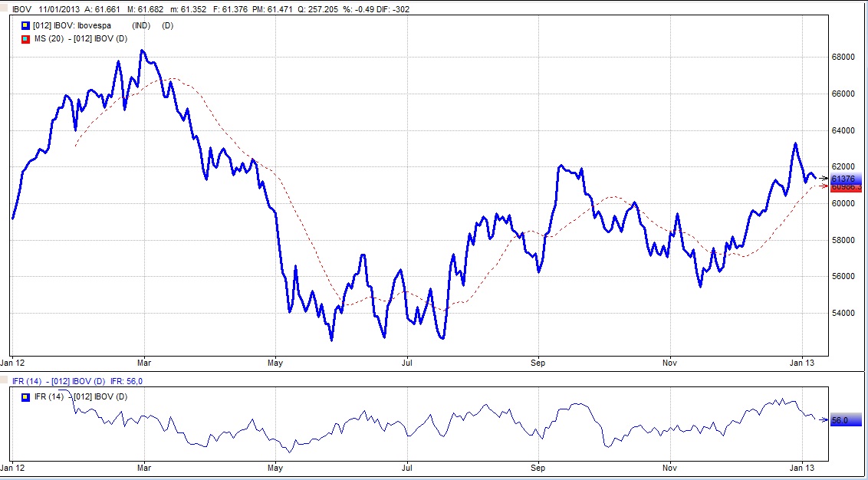Click the 54000 price axis label

[845, 313]
